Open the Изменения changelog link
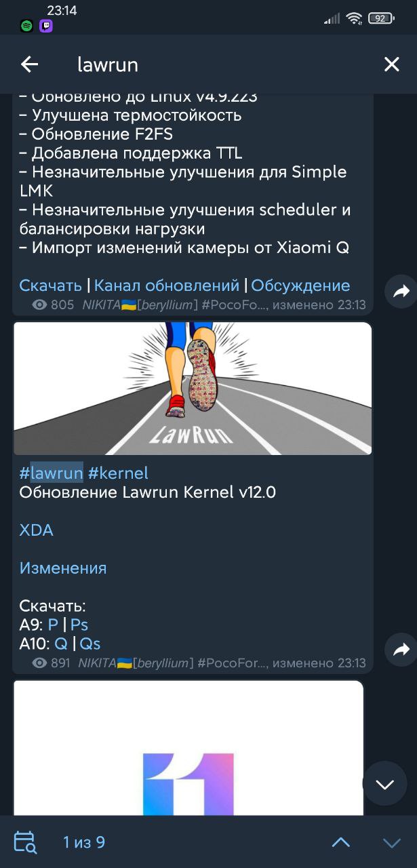The width and height of the screenshot is (417, 868). (63, 568)
